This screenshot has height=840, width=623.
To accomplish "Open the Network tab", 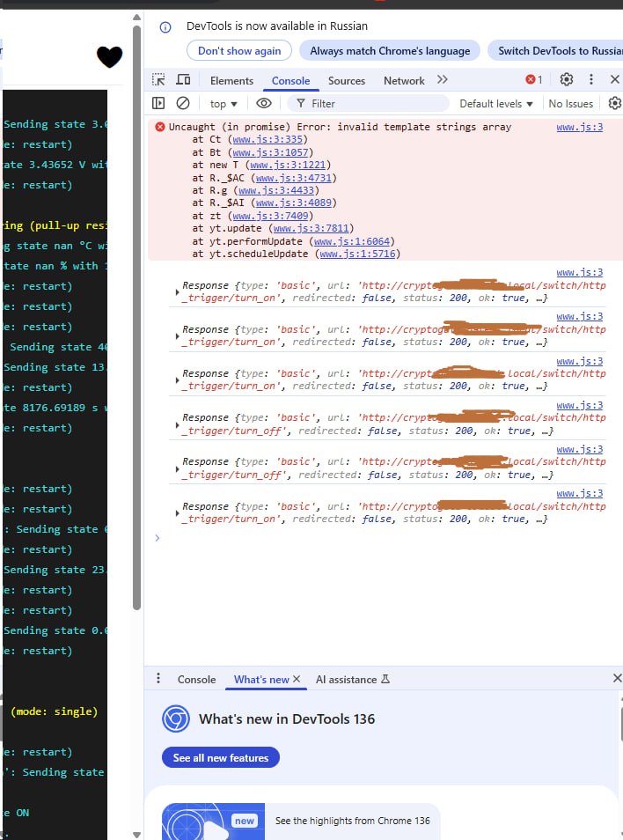I will (x=404, y=81).
